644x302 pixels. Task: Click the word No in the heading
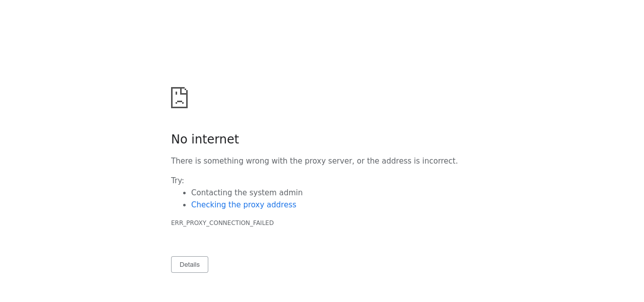pyautogui.click(x=179, y=139)
